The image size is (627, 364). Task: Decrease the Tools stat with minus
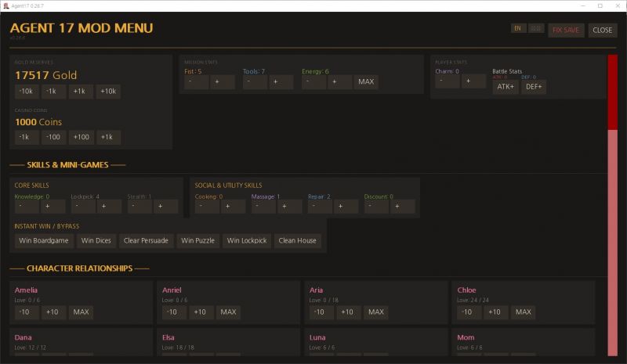click(254, 81)
